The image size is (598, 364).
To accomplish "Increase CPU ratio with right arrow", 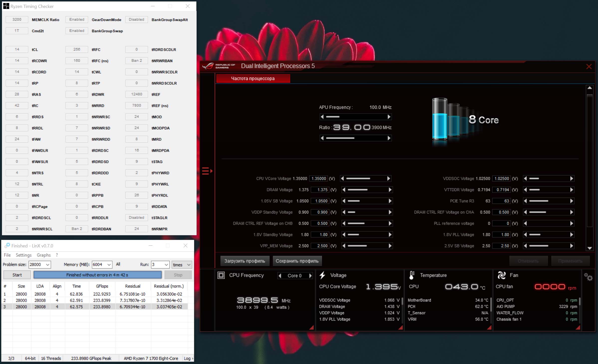I will tap(389, 138).
